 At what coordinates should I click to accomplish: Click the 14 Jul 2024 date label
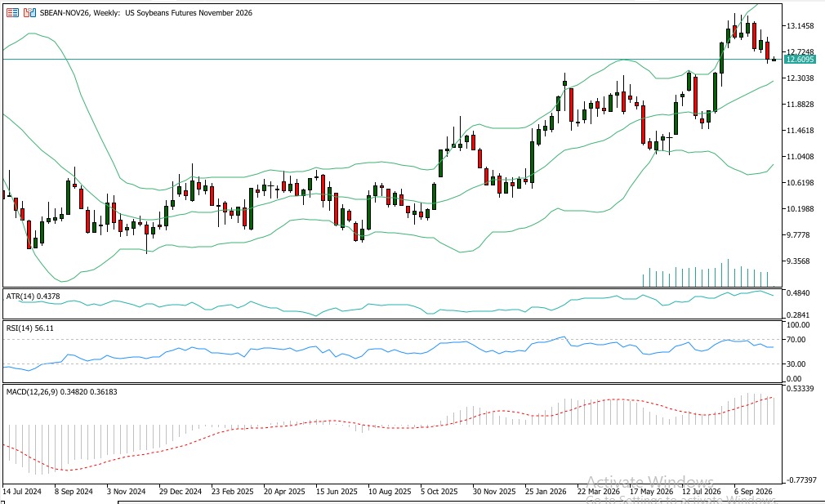tap(22, 492)
